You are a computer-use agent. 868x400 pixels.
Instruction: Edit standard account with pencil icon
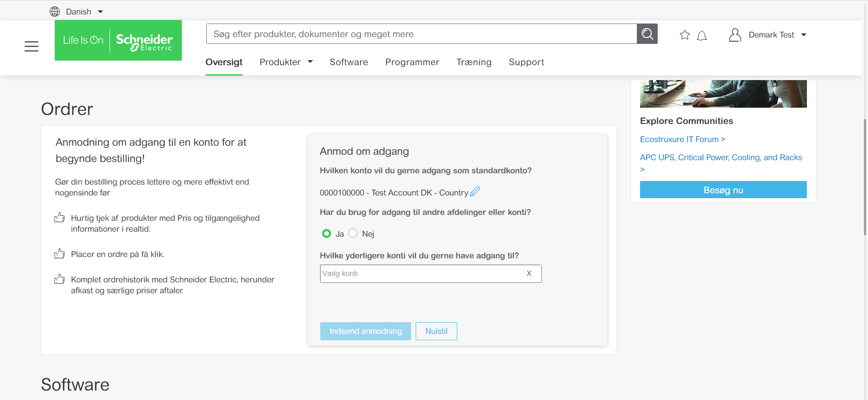pos(475,191)
